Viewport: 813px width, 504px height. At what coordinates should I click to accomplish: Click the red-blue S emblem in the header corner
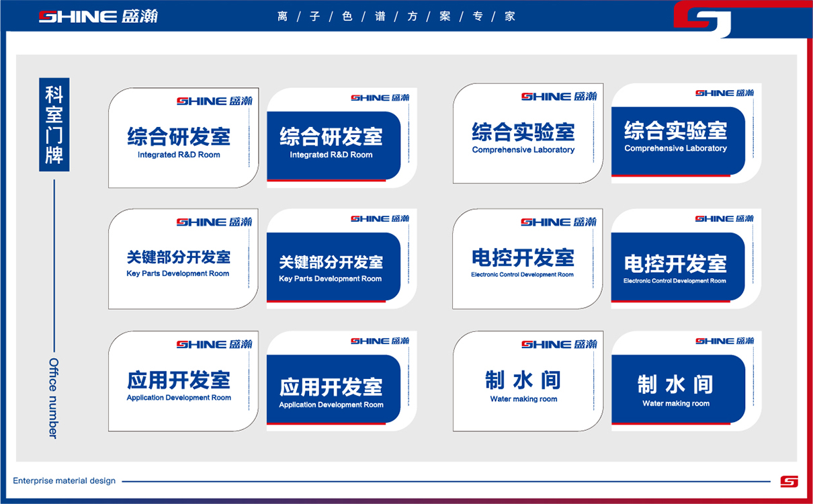703,20
